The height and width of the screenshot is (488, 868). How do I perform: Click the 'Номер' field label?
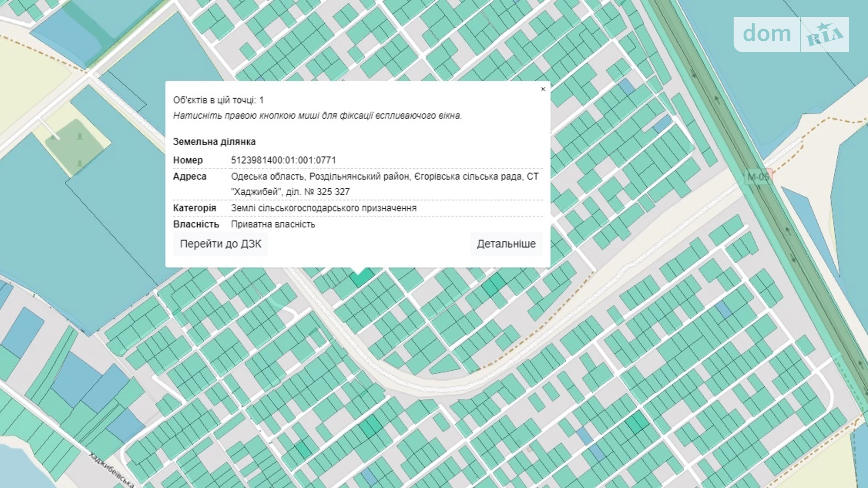[188, 160]
